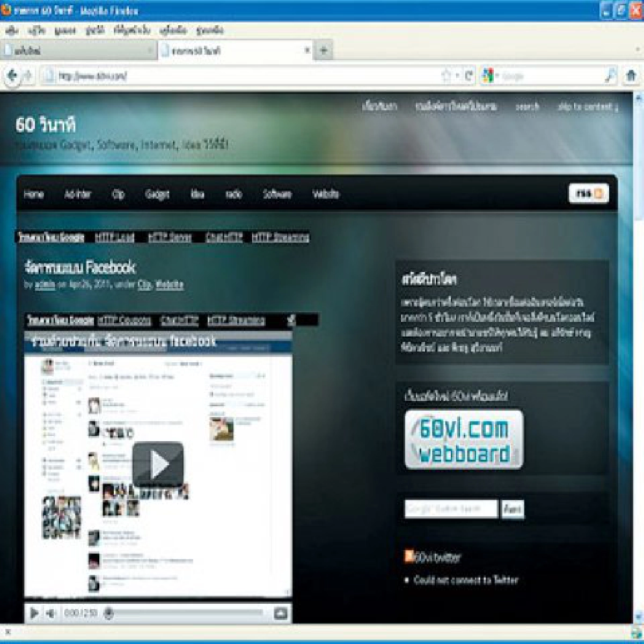The image size is (644, 644).
Task: Click the small play control under the video
Action: pyautogui.click(x=34, y=612)
